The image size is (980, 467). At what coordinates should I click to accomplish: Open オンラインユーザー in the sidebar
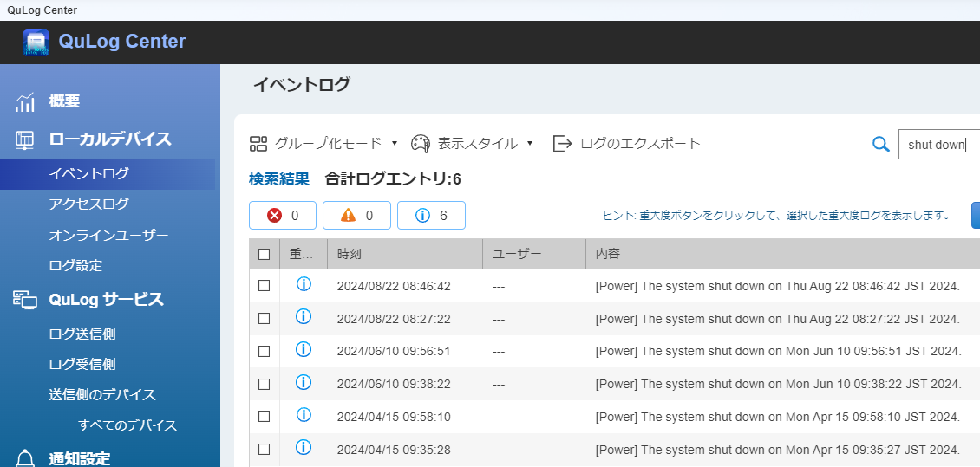click(108, 236)
